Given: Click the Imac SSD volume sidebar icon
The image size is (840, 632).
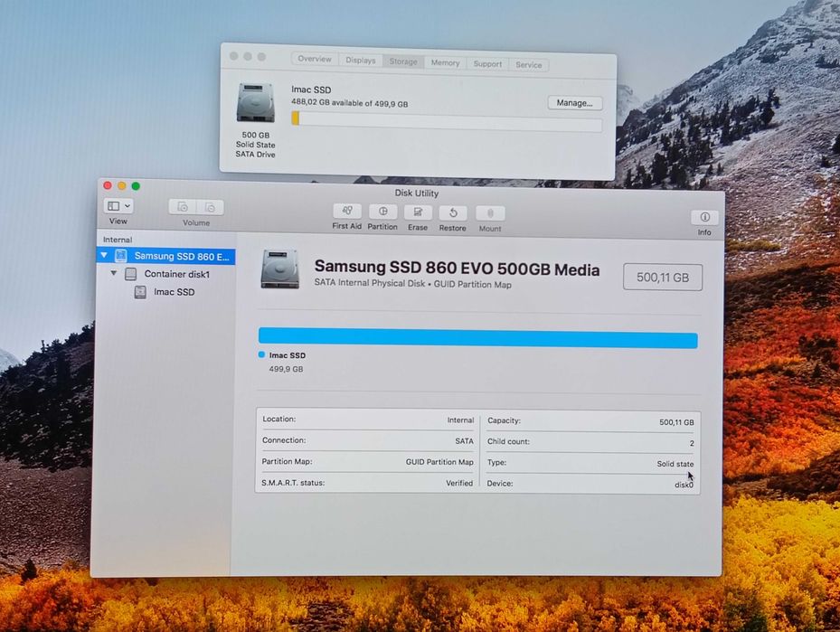Looking at the screenshot, I should point(140,292).
